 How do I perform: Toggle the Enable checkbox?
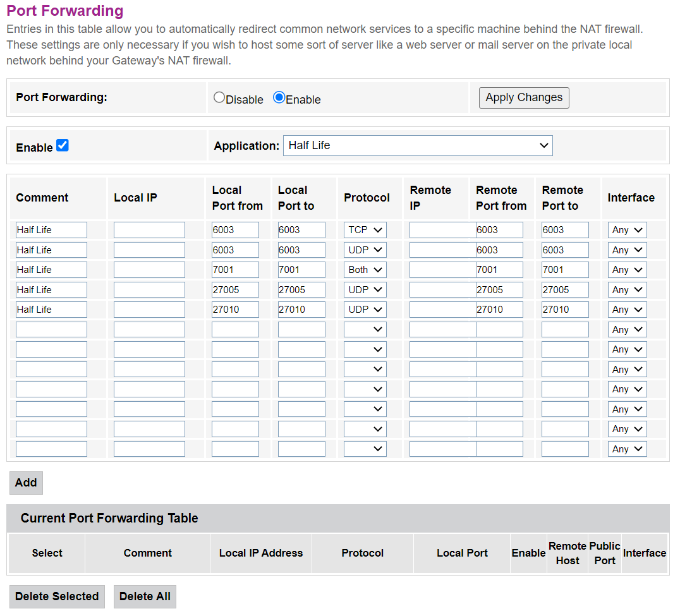click(63, 145)
